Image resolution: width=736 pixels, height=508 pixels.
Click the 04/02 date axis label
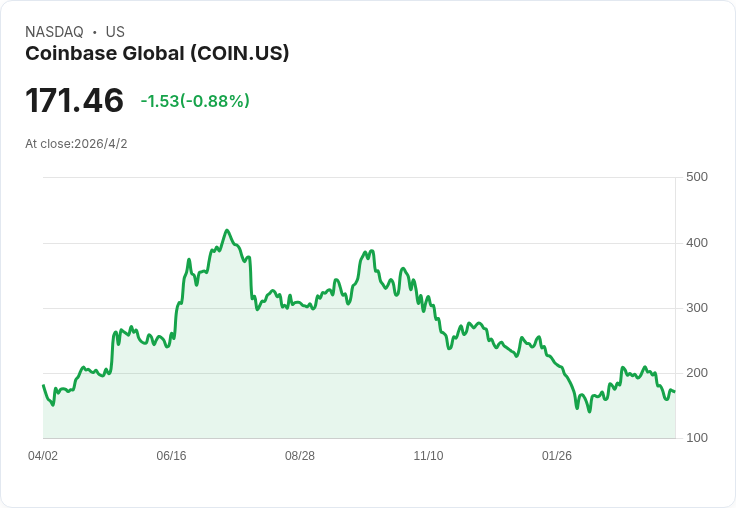click(x=43, y=456)
